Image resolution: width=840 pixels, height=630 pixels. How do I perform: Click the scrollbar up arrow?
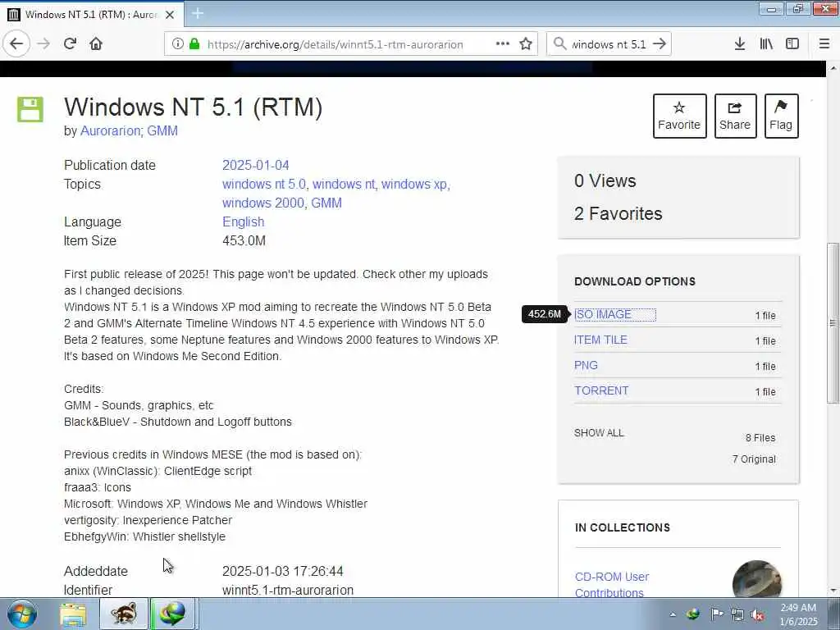tap(833, 68)
